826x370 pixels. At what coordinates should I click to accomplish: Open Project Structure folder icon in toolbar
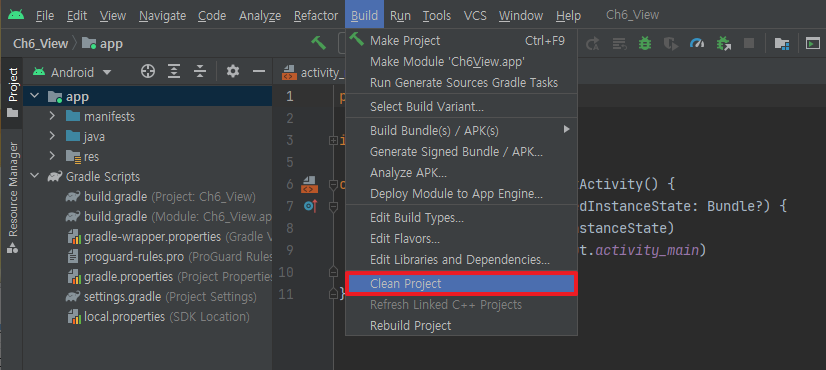781,43
